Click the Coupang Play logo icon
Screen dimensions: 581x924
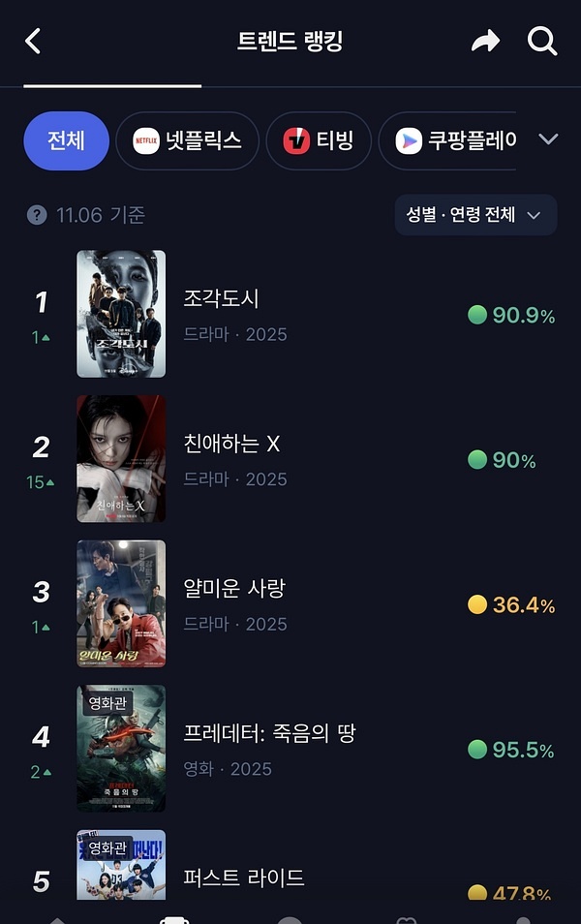point(409,140)
